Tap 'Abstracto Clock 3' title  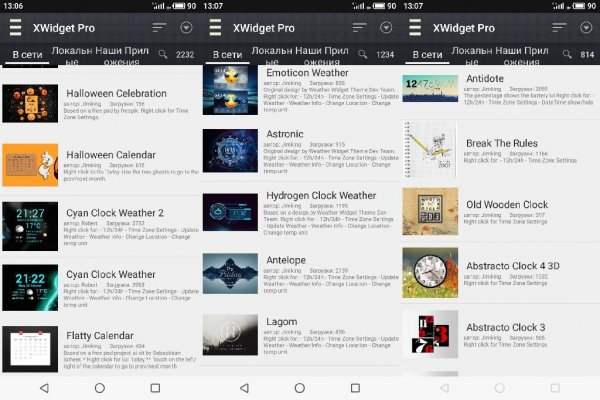tap(505, 328)
